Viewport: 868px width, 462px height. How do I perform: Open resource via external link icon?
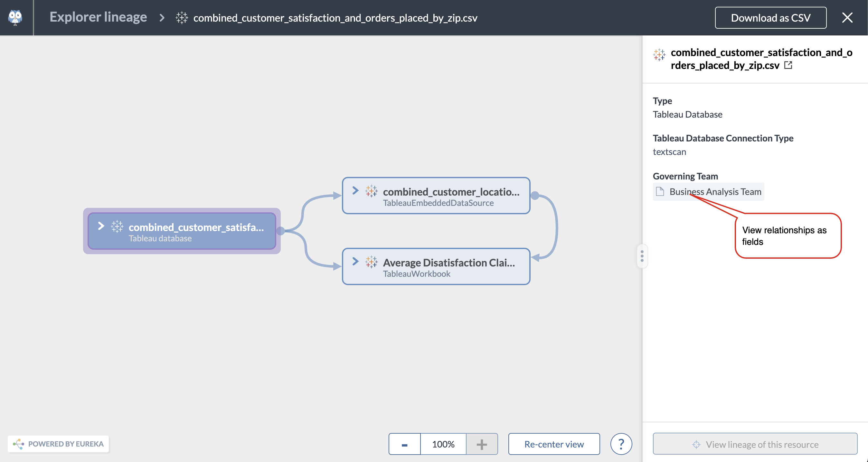point(788,65)
